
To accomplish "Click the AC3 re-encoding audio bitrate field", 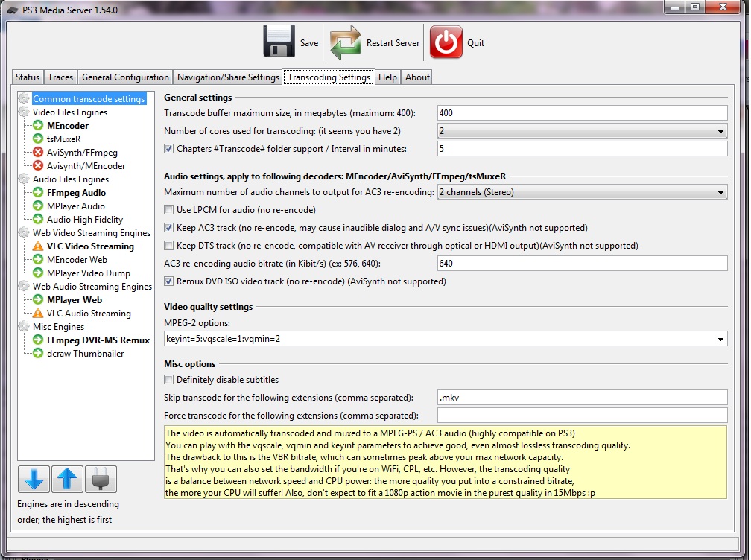I will coord(583,264).
